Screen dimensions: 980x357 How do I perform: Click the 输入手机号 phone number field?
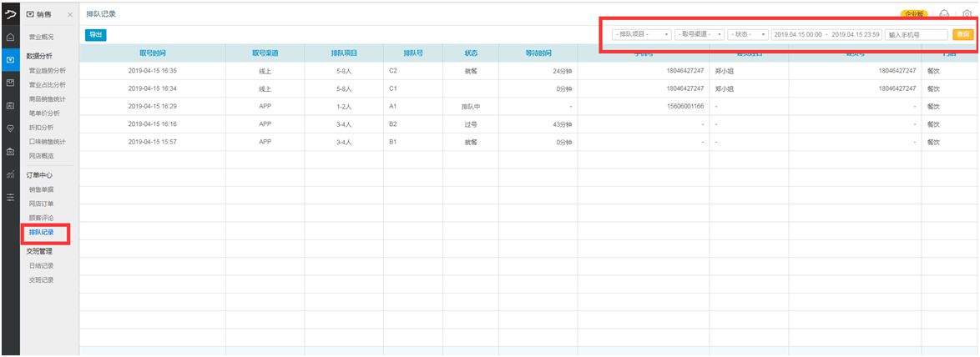[916, 34]
